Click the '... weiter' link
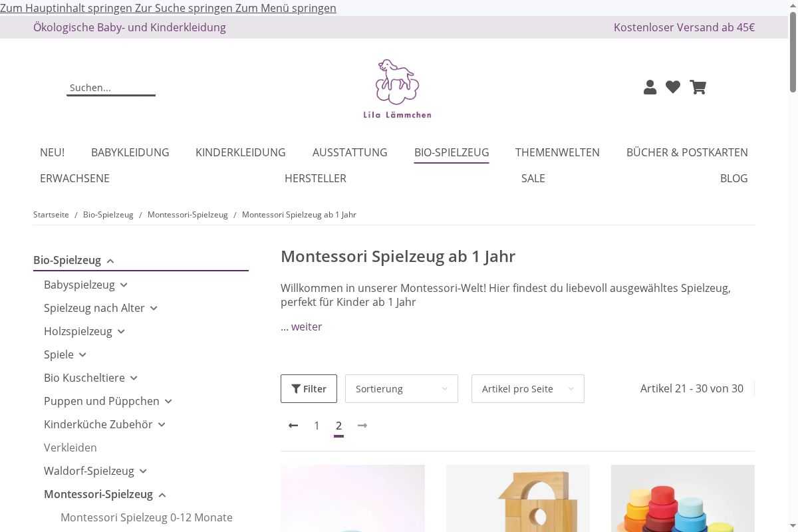This screenshot has height=532, width=798. click(x=301, y=327)
